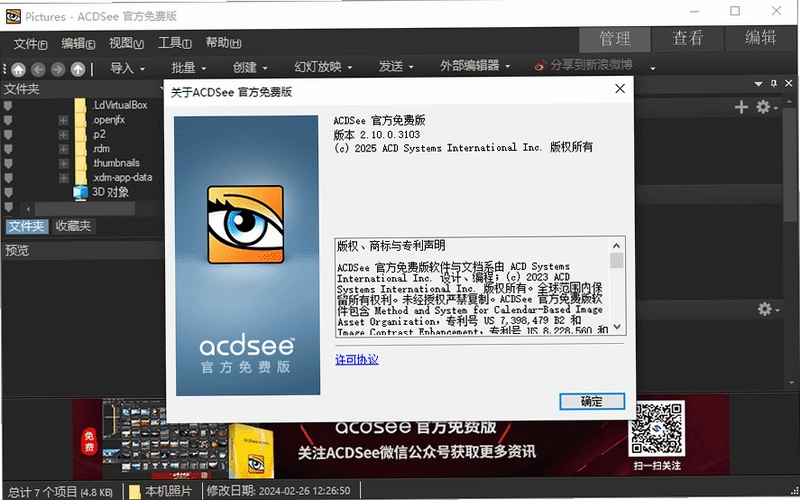Viewport: 800px width, 500px height.
Task: Switch to 编辑 mode tab
Action: (x=760, y=38)
